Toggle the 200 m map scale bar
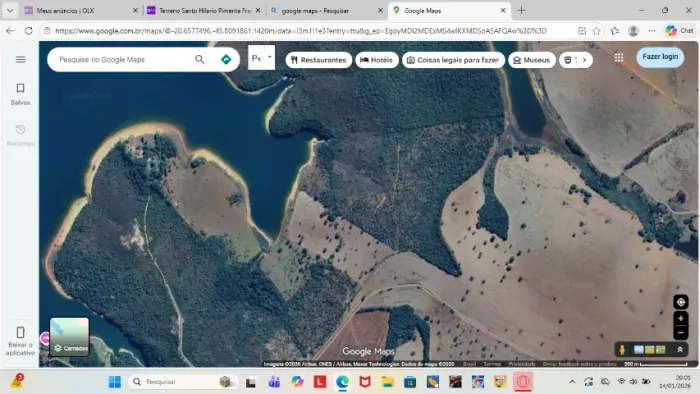Screen dimensions: 700x394 (655, 364)
